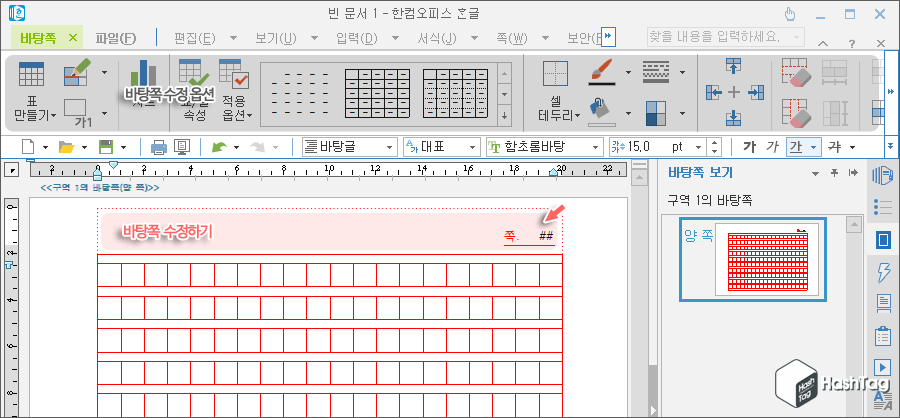This screenshot has height=418, width=900.
Task: Toggle italic 가 formatting
Action: [773, 147]
